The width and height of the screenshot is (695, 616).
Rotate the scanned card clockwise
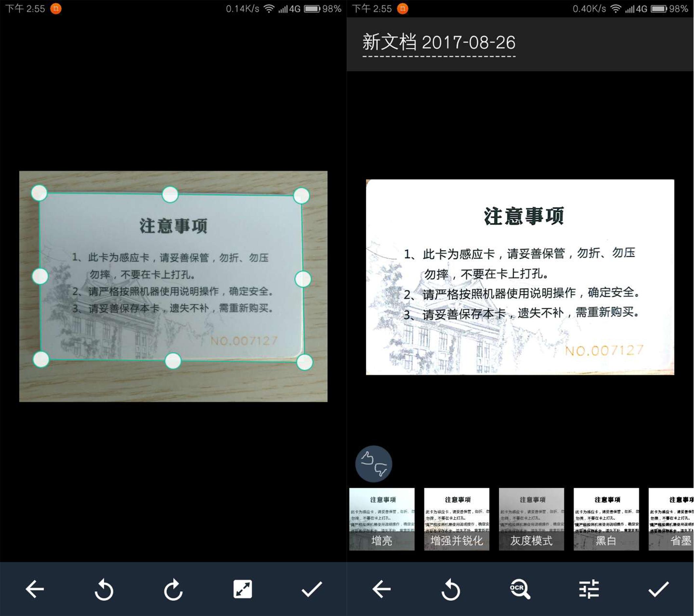tap(174, 590)
